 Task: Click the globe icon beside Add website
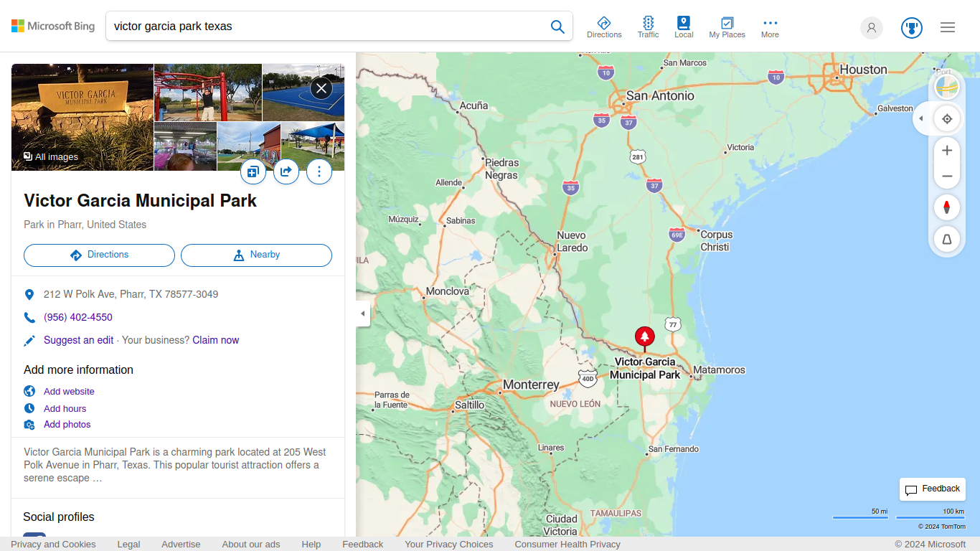pyautogui.click(x=29, y=391)
